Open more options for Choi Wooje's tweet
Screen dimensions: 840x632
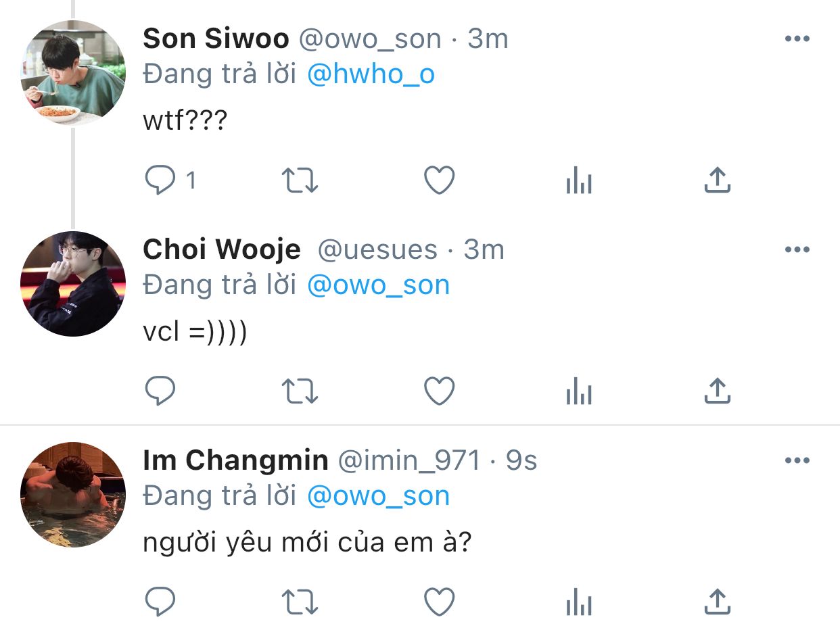click(797, 249)
